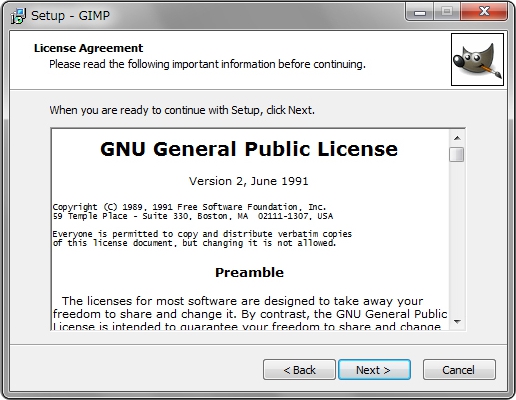The width and height of the screenshot is (516, 400).
Task: Click the 'Copyright (C) 1989, 1991' line
Action: click(x=189, y=207)
